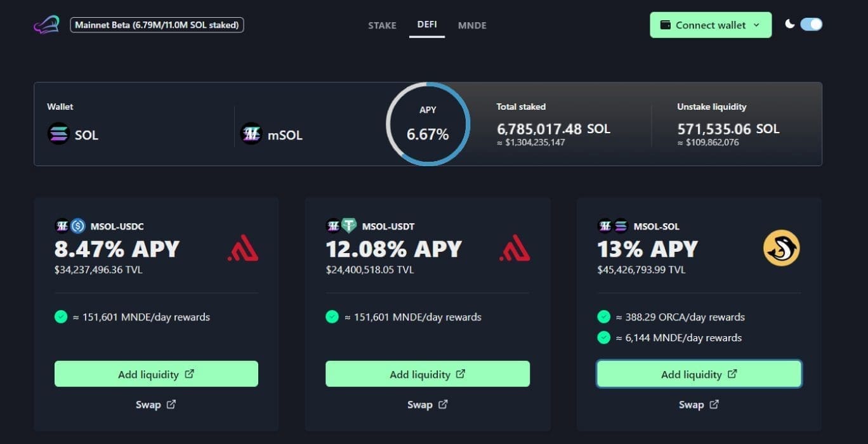
Task: Click the Wallet heading label
Action: [x=60, y=107]
